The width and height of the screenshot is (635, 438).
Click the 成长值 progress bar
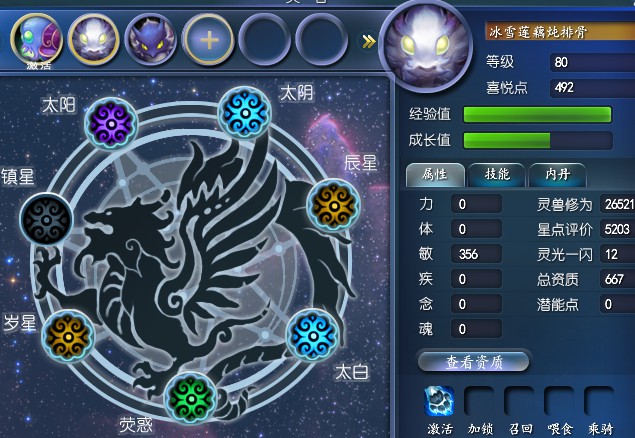(x=538, y=140)
